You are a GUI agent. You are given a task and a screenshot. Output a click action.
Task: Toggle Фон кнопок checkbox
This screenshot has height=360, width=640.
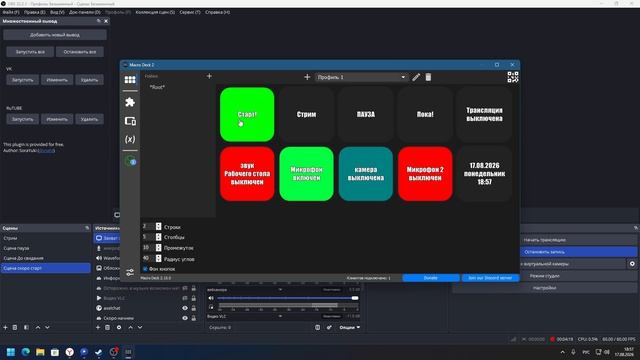[145, 269]
